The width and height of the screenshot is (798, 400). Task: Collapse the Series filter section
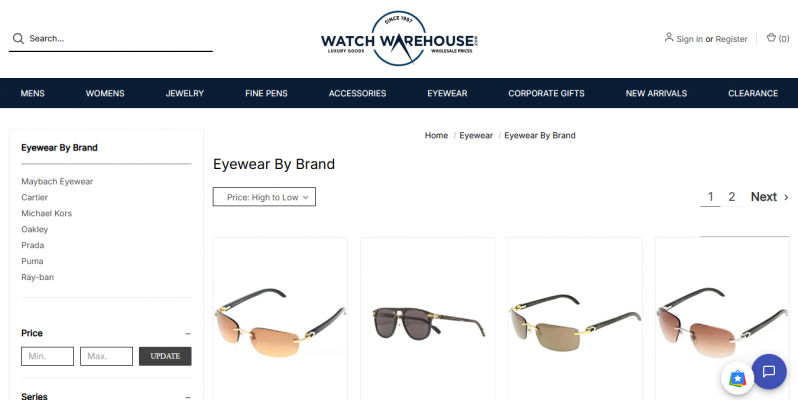(x=188, y=397)
